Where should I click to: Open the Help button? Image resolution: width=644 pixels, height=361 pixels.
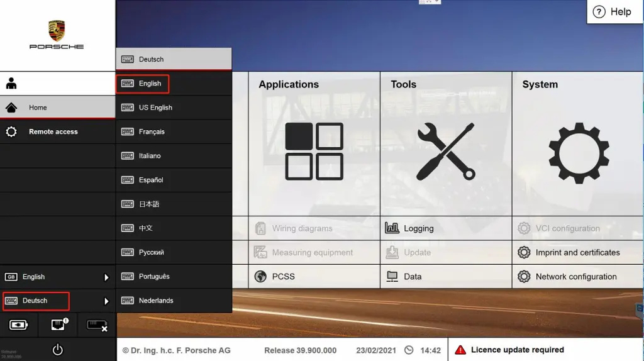click(x=612, y=12)
